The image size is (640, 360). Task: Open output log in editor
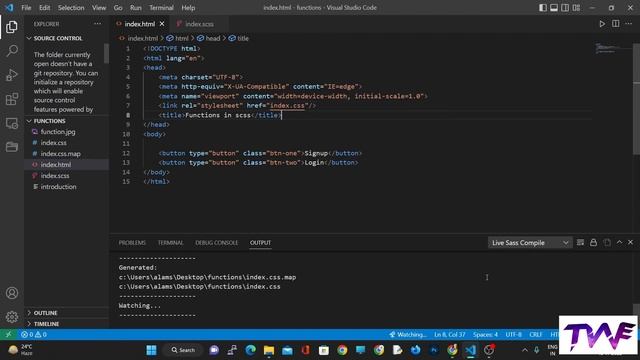[x=607, y=242]
